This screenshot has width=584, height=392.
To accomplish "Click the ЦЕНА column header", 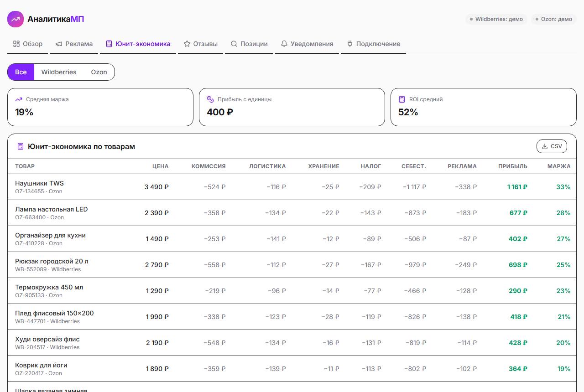I will (x=161, y=166).
